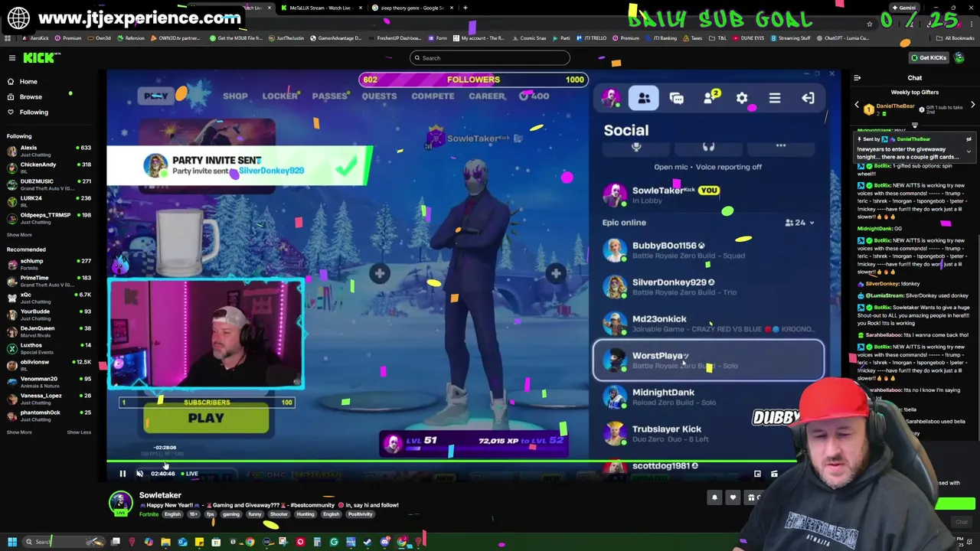Open the Fortnite three-line menu icon
This screenshot has width=980, height=551.
[775, 98]
